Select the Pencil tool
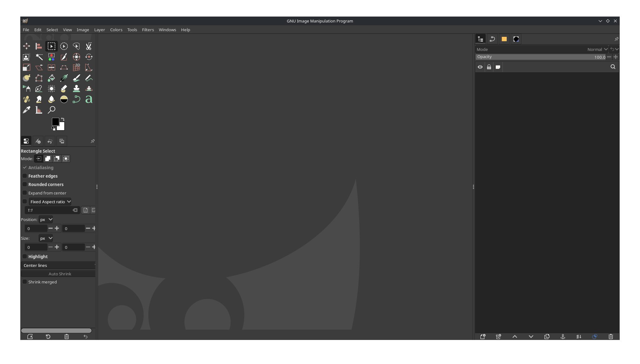Screen dimensions: 640x364 point(89,78)
